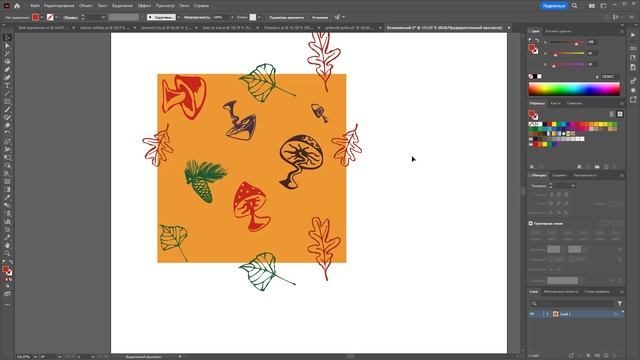Open the search magnifier in top bar

(x=575, y=6)
